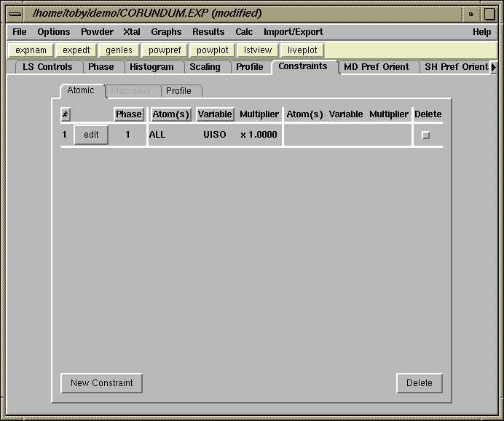Check the Delete box for constraint 1
Screen dimensions: 504x421
click(x=425, y=135)
